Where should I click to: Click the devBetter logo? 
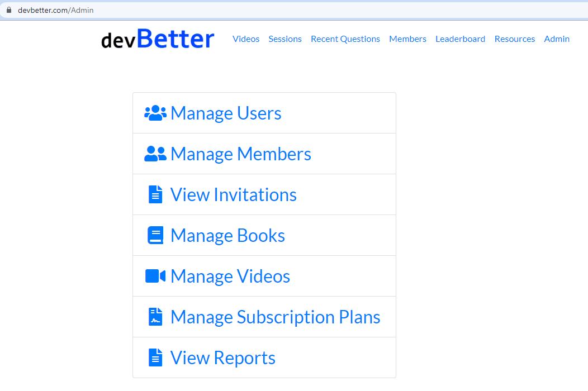(157, 39)
